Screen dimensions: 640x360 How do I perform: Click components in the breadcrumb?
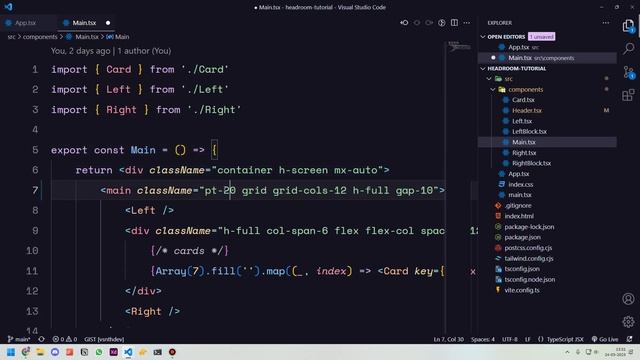pos(40,37)
